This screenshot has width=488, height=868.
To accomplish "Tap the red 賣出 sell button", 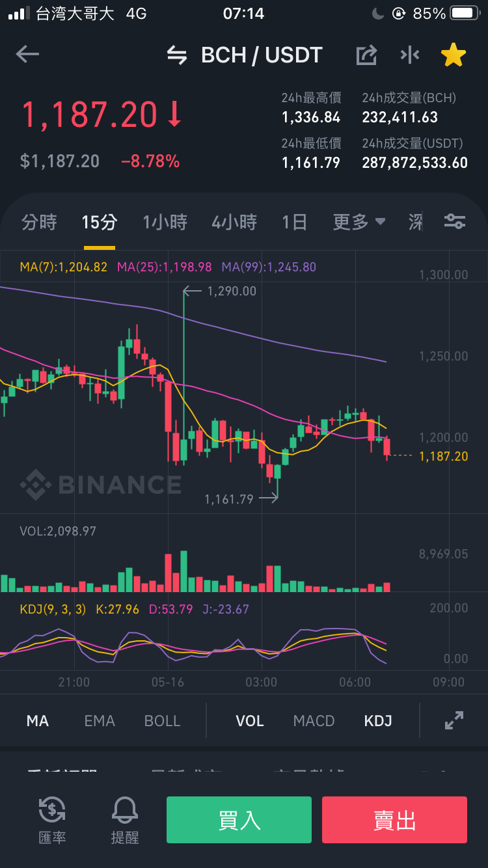I will point(394,820).
